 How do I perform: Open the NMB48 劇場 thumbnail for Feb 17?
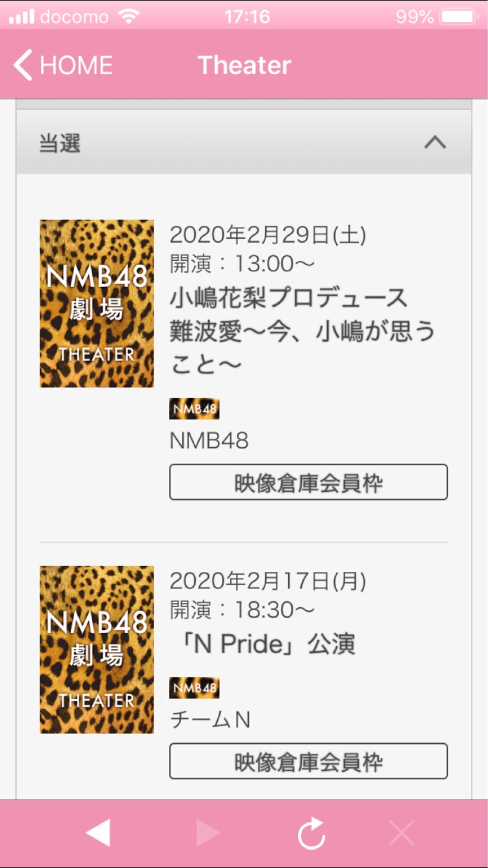[97, 650]
